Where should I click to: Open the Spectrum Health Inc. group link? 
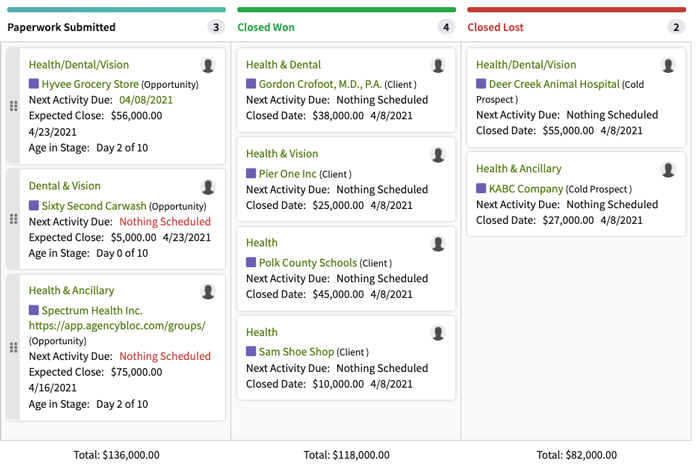(x=92, y=310)
